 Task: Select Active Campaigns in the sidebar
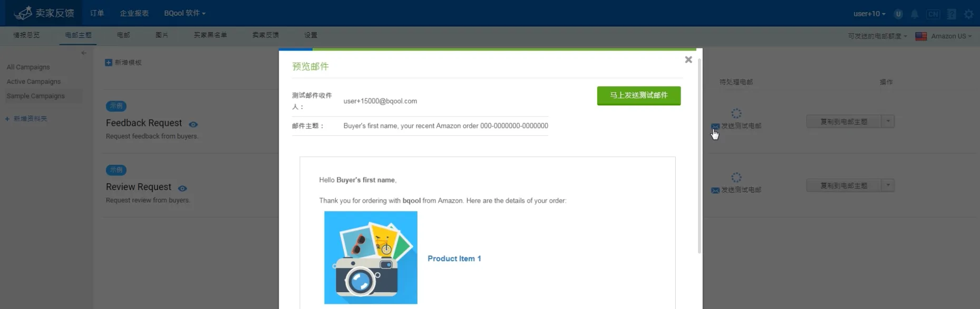tap(34, 82)
